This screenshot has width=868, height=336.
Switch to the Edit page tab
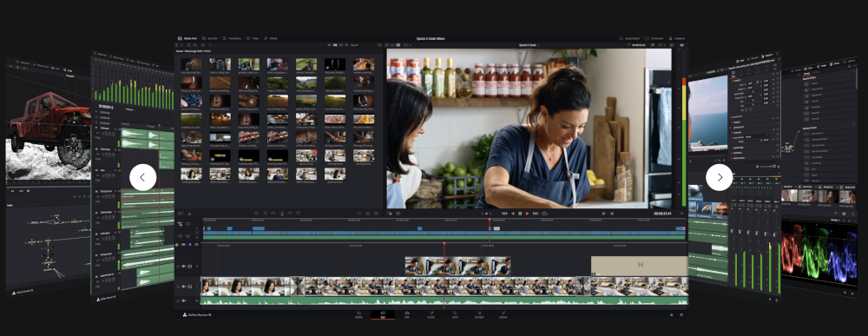[407, 314]
